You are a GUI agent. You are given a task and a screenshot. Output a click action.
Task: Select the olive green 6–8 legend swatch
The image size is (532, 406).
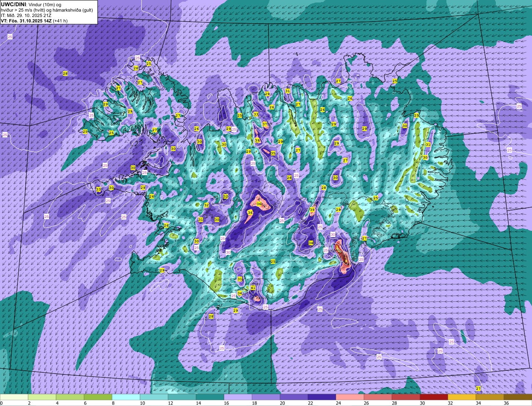tap(98, 397)
